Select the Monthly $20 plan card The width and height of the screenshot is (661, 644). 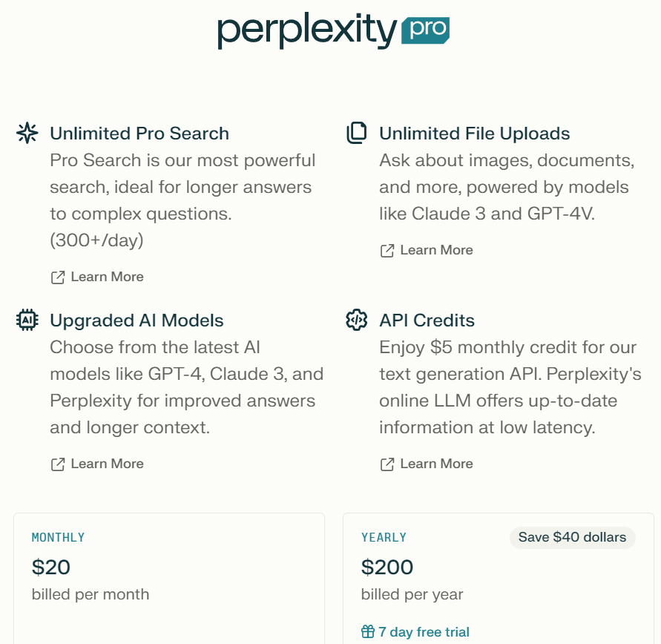[x=169, y=578]
